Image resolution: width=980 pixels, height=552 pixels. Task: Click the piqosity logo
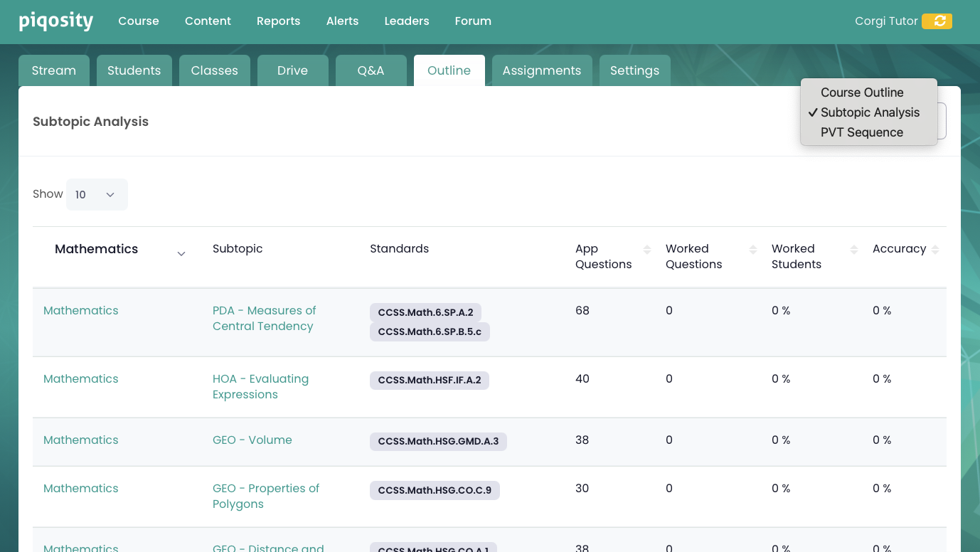[56, 21]
